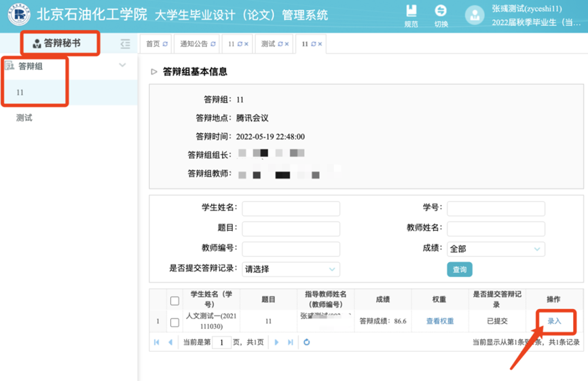The image size is (588, 381).
Task: Click the table refresh icon
Action: tap(307, 342)
